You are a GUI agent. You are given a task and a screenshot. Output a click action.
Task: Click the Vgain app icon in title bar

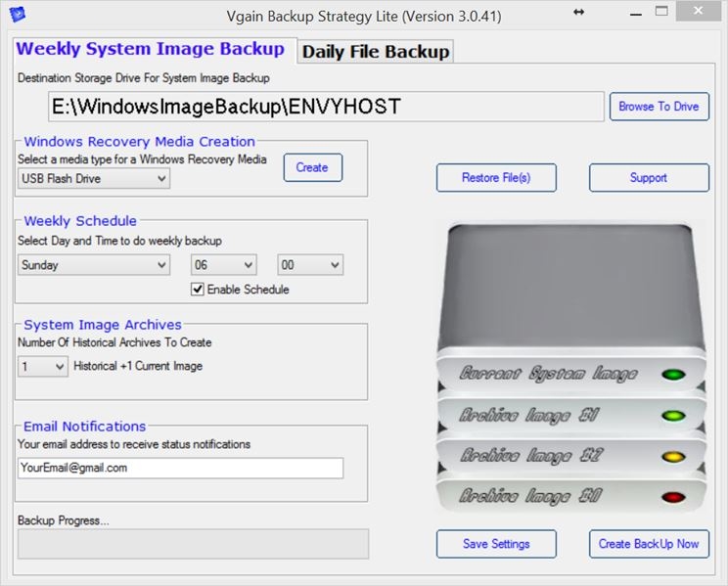(18, 14)
